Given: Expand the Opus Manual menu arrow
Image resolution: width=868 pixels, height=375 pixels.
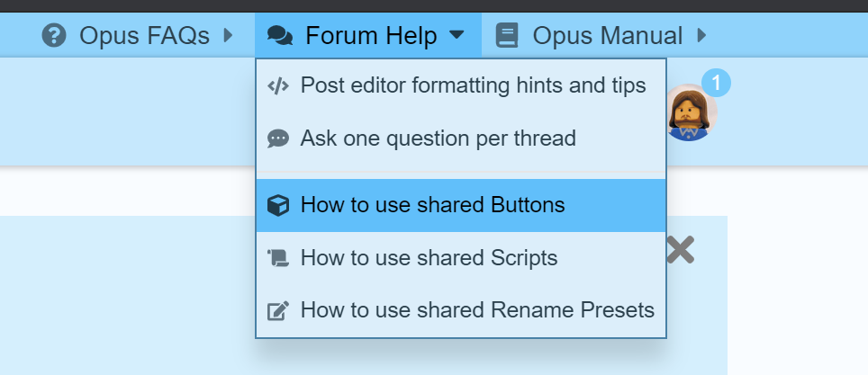Looking at the screenshot, I should click(701, 36).
